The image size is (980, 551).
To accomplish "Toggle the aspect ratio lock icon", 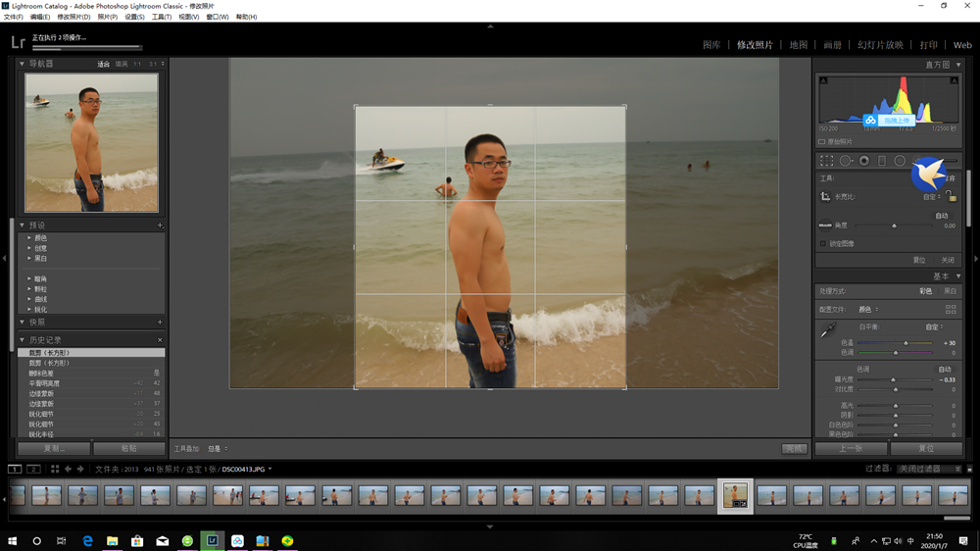I will point(951,197).
